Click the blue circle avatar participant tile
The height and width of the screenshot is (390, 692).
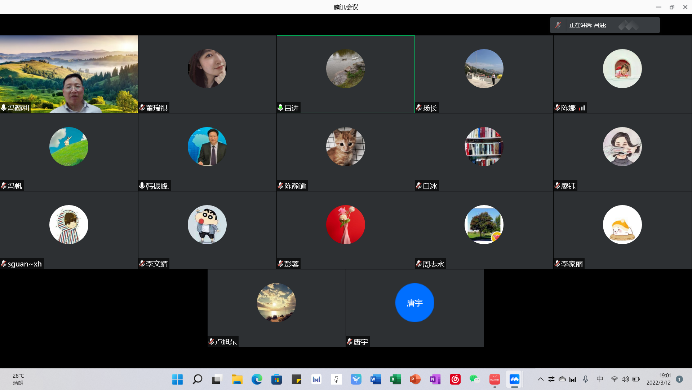point(415,308)
